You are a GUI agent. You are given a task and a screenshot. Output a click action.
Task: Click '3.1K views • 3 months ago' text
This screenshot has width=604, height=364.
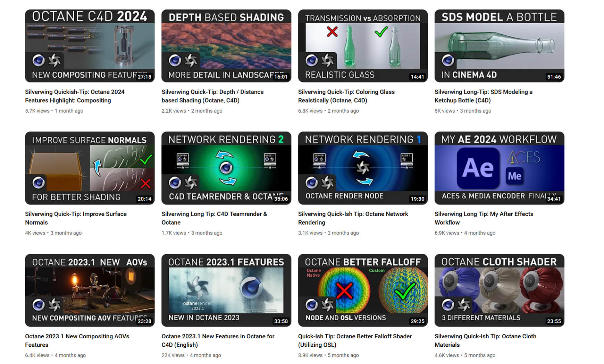(x=328, y=233)
